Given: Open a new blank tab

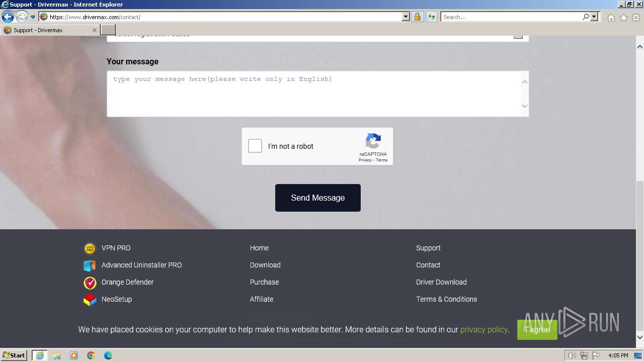Looking at the screenshot, I should pyautogui.click(x=108, y=30).
